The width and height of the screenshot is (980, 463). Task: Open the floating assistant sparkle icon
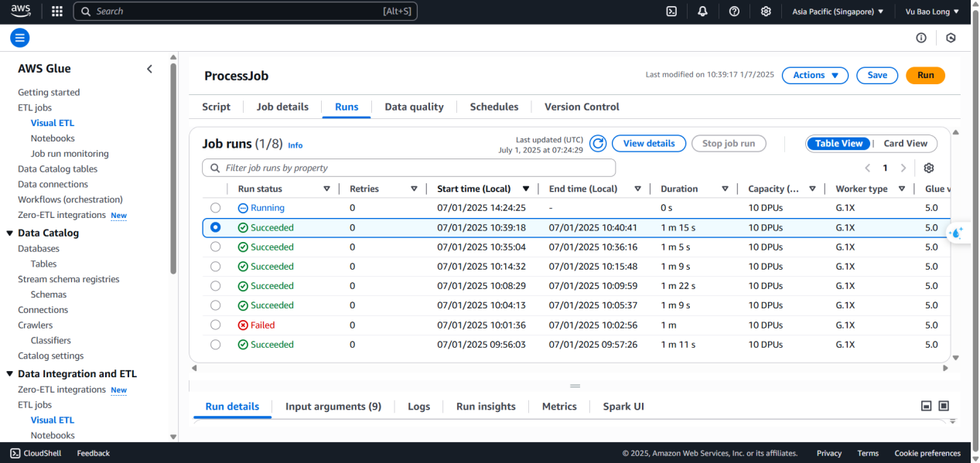coord(958,233)
